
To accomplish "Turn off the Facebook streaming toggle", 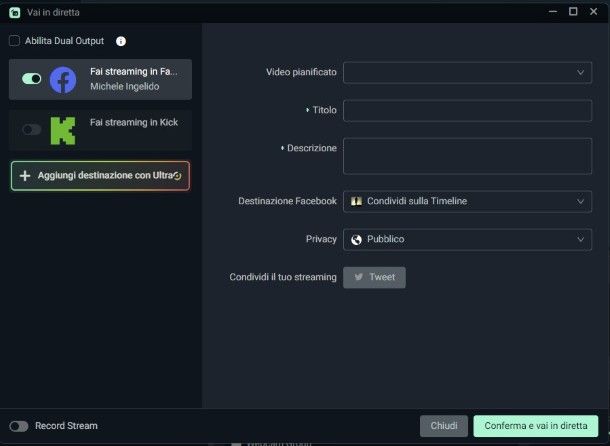I will pos(32,79).
